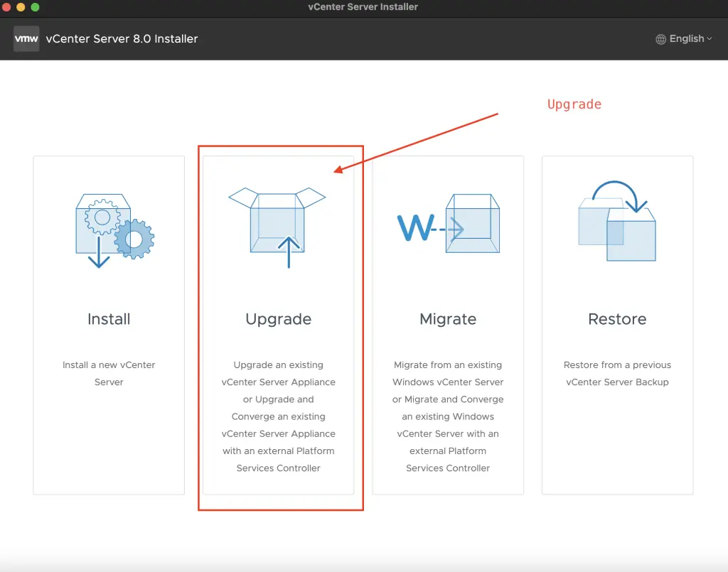Screen dimensions: 728x572
Task: Choose the Restore option title
Action: (x=617, y=319)
